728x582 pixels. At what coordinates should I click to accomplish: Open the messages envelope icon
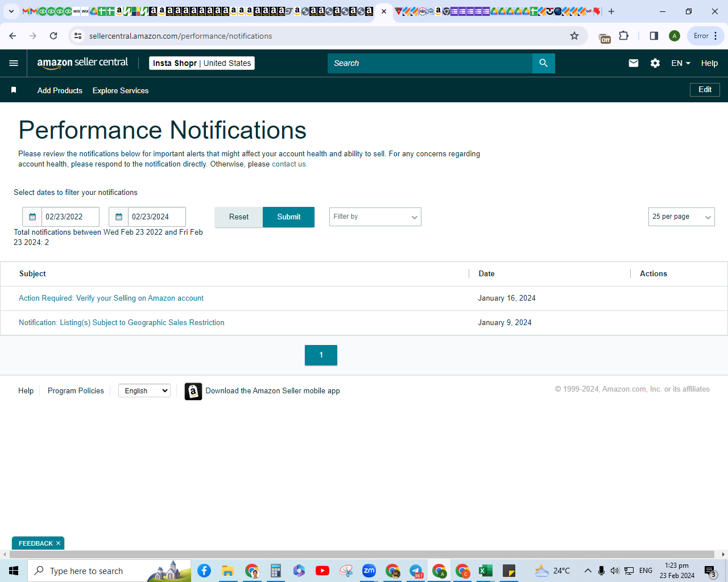click(x=634, y=63)
